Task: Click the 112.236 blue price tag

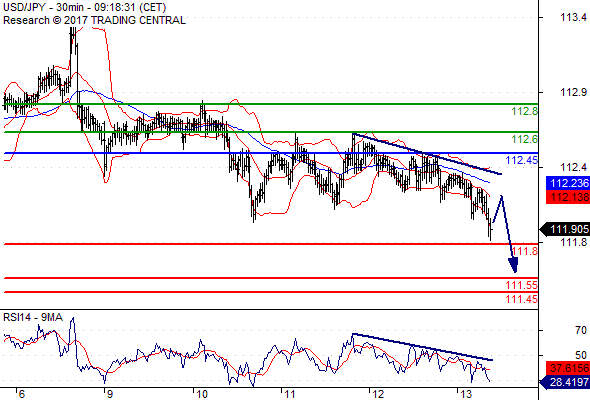Action: click(568, 183)
